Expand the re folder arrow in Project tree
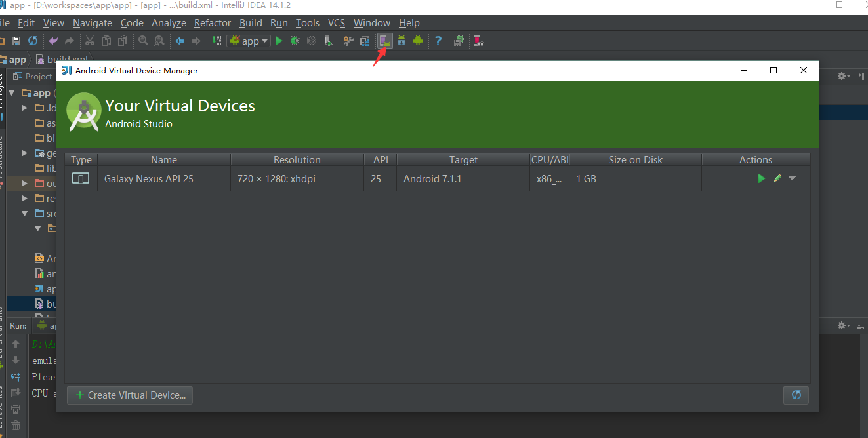This screenshot has width=868, height=438. tap(25, 198)
